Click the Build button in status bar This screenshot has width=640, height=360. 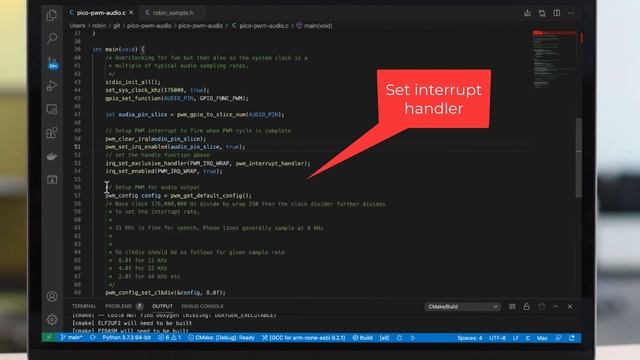pyautogui.click(x=362, y=338)
